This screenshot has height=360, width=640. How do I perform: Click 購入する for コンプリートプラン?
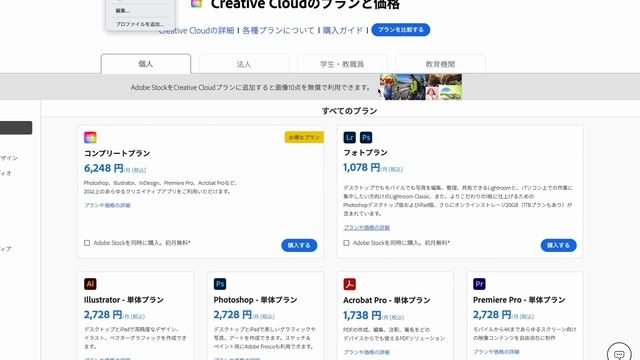(x=299, y=245)
